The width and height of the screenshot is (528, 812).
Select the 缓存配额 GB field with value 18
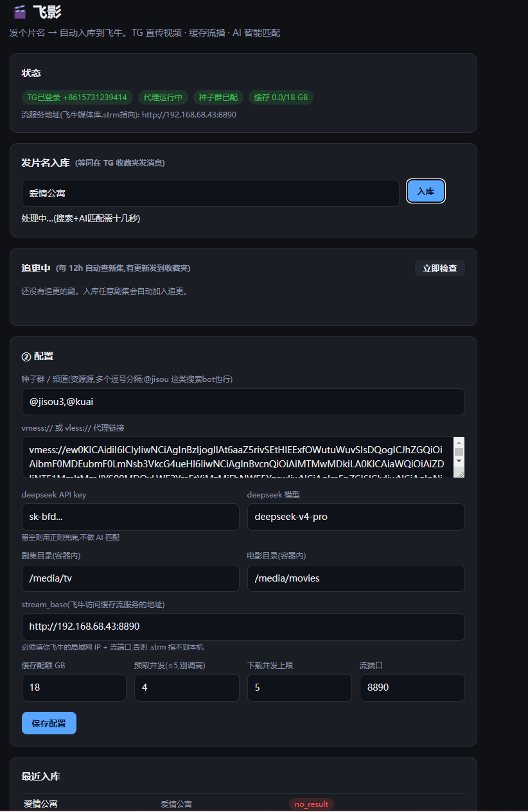[x=74, y=687]
